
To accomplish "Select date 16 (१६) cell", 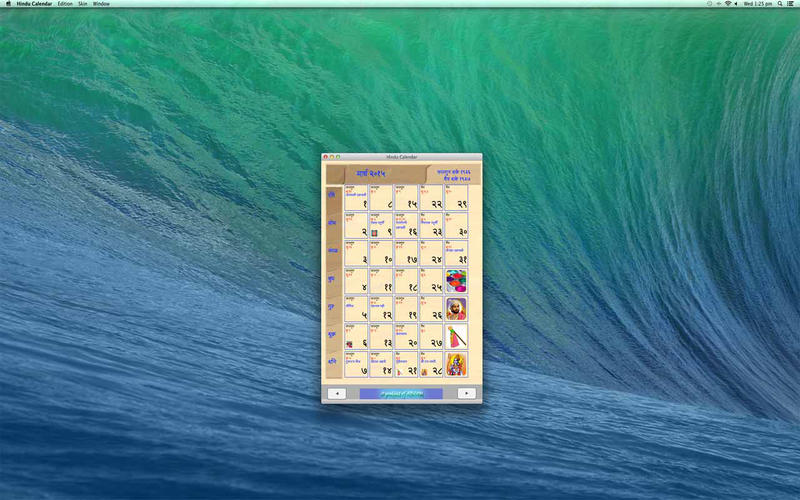I will [406, 225].
